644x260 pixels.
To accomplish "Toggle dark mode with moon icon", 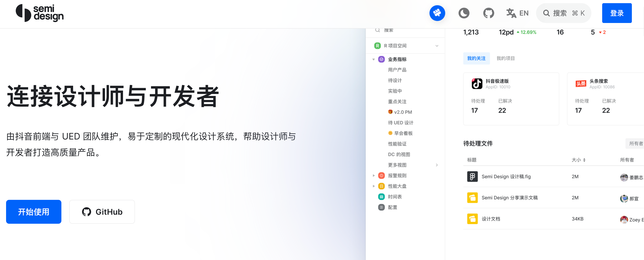I will [x=463, y=13].
